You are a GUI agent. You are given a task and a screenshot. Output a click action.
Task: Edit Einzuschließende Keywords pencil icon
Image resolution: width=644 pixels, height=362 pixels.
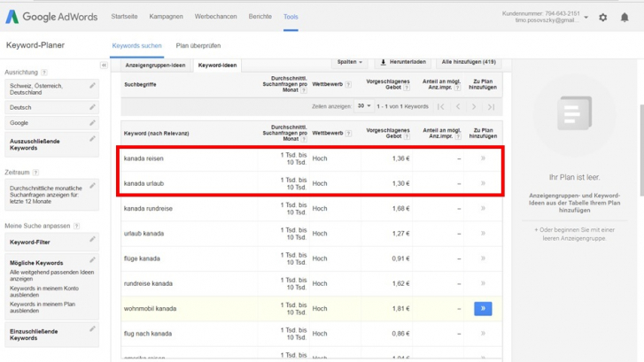coord(92,328)
